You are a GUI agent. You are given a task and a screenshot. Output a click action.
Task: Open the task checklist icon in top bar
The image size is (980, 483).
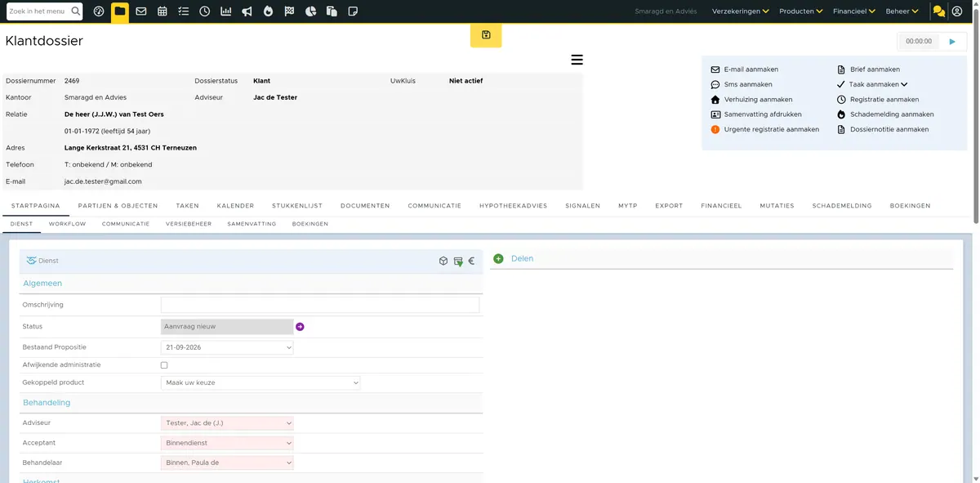coord(184,11)
